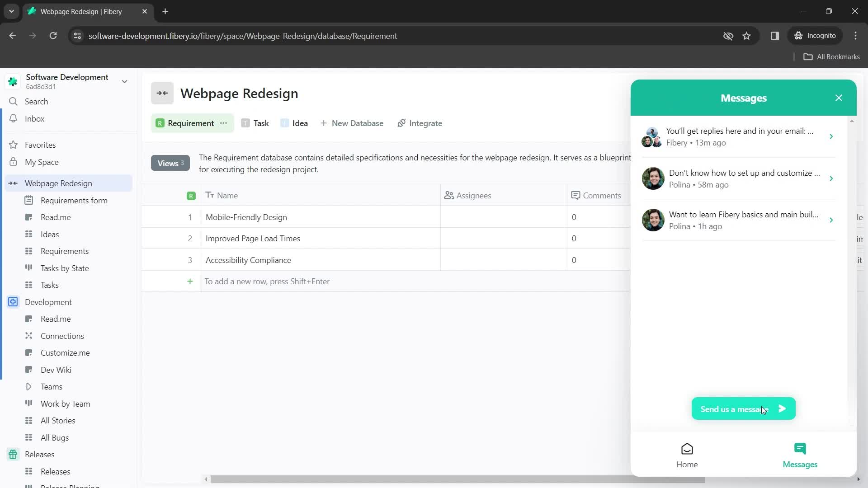View site information icon in address bar
This screenshot has width=868, height=488.
point(77,36)
